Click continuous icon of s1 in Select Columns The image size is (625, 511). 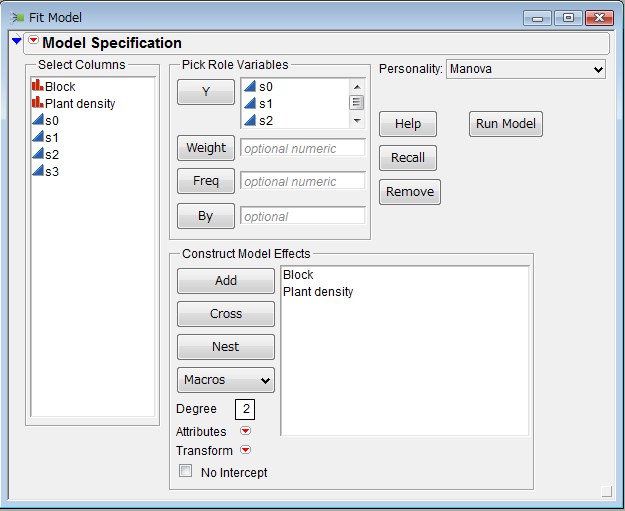(x=37, y=137)
